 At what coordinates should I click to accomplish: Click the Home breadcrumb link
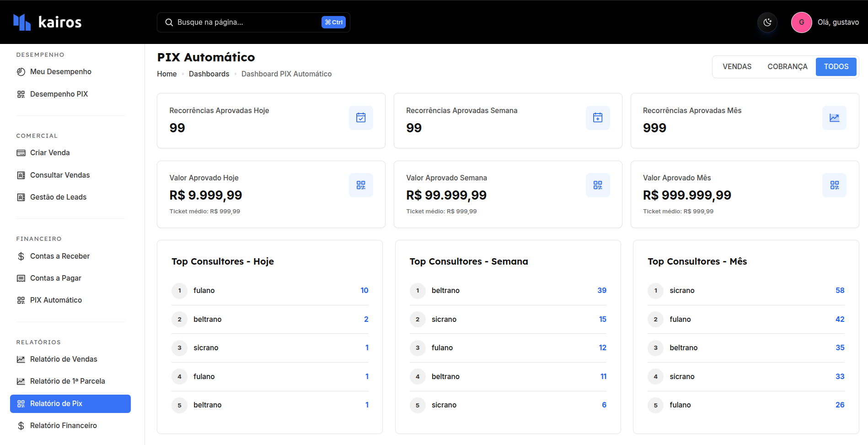pyautogui.click(x=166, y=74)
